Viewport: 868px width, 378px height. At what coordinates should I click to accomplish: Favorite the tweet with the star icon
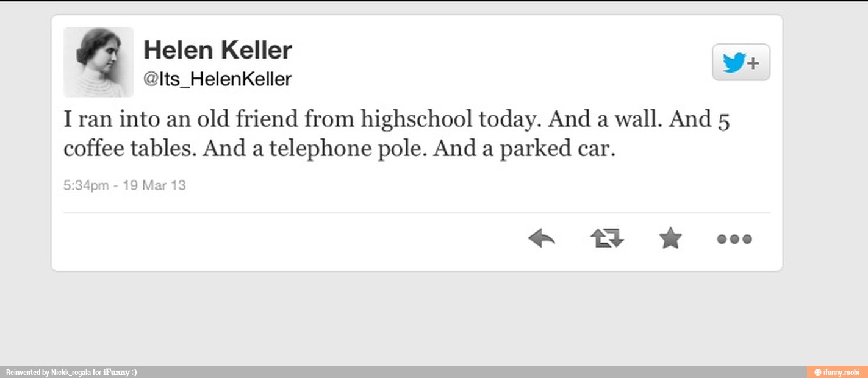[x=670, y=238]
